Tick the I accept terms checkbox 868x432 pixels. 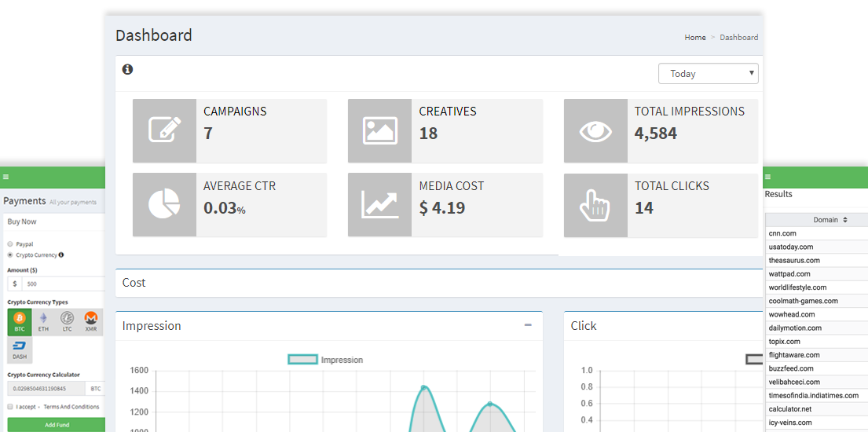[x=10, y=407]
